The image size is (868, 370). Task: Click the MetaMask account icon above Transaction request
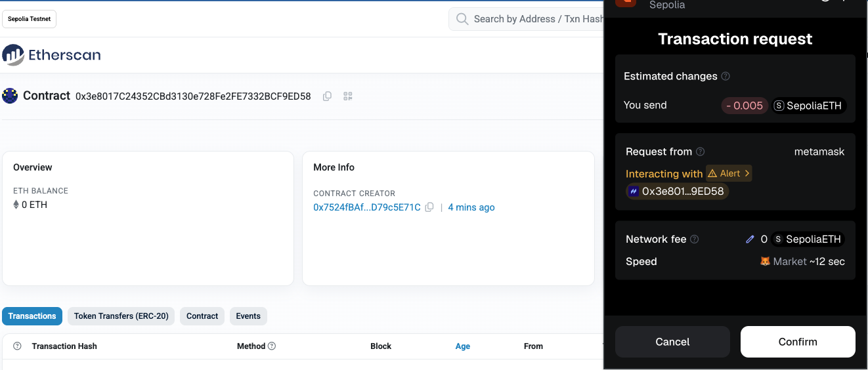tap(626, 3)
